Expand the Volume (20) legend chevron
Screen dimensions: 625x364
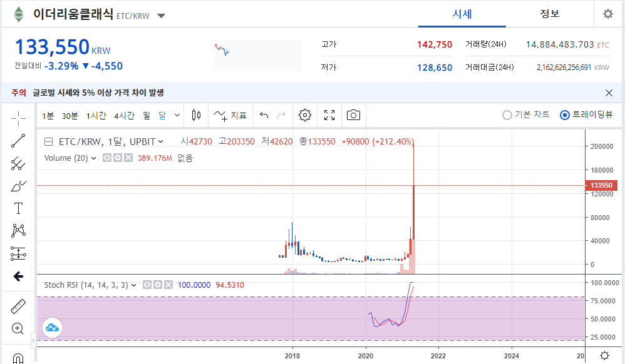(93, 158)
